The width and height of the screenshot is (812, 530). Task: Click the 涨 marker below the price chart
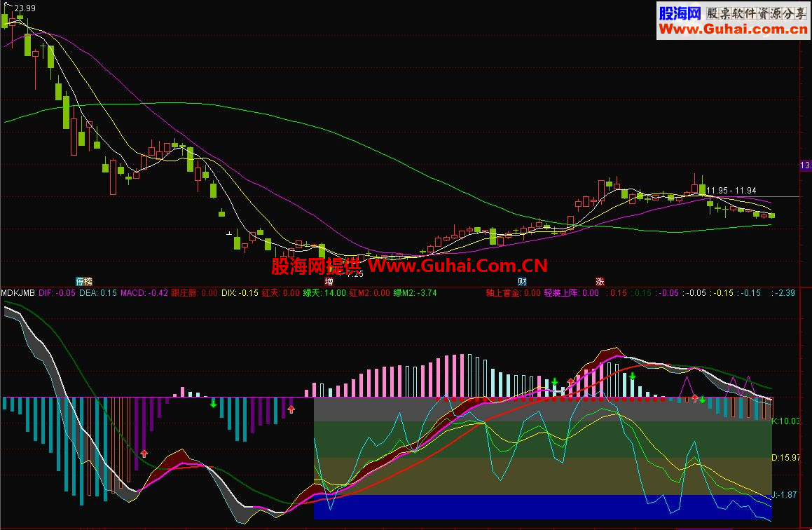[x=600, y=281]
